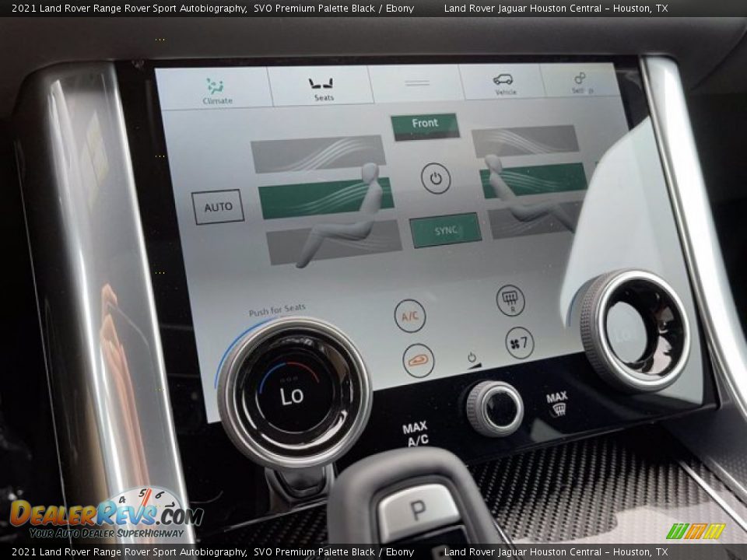
Task: Open the Vehicle tab
Action: coord(503,83)
